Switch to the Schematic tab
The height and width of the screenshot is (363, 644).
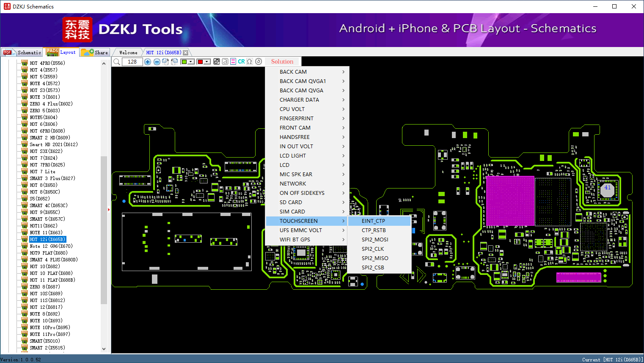pyautogui.click(x=22, y=53)
